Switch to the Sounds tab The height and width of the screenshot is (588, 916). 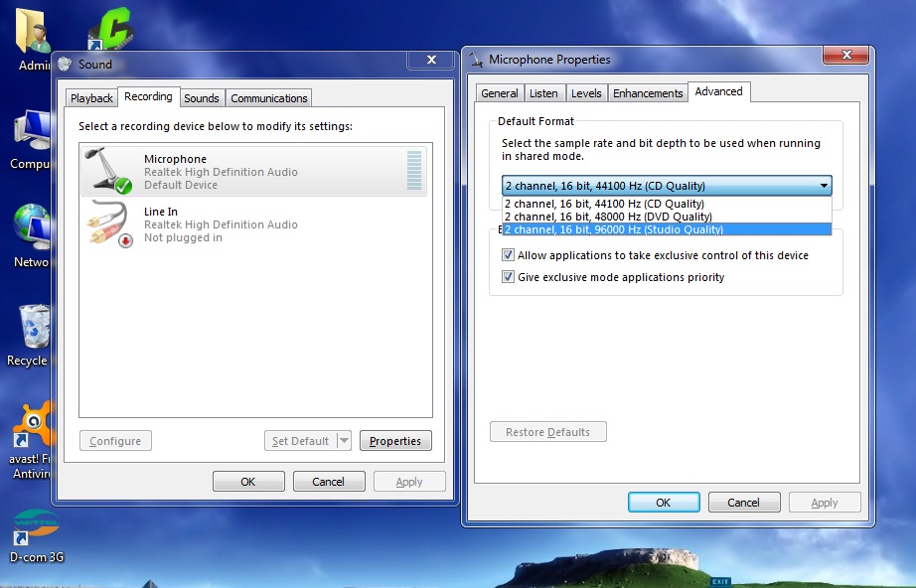click(x=202, y=98)
